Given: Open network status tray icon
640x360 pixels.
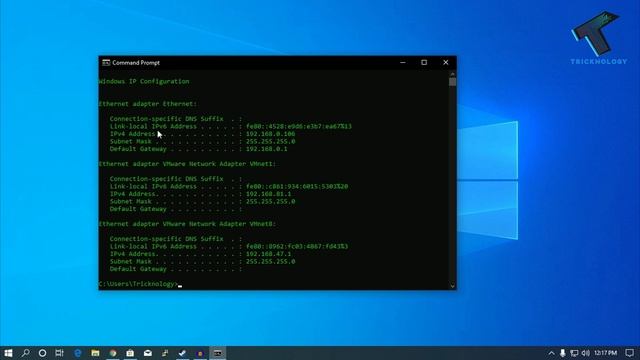Looking at the screenshot, I should pos(574,353).
